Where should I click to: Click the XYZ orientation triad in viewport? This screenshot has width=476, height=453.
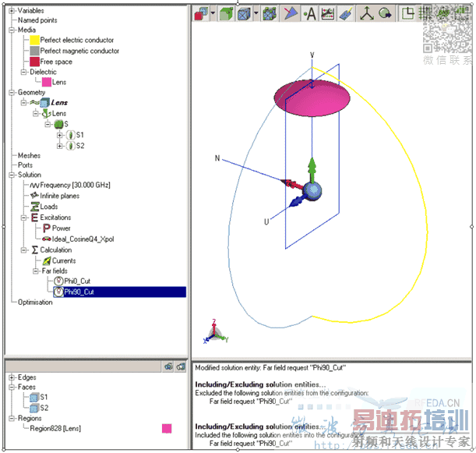click(215, 332)
